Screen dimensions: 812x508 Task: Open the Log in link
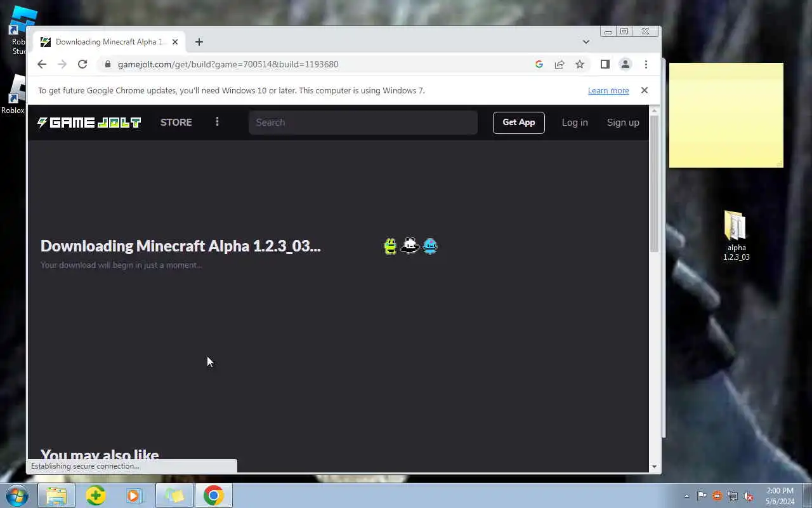575,123
